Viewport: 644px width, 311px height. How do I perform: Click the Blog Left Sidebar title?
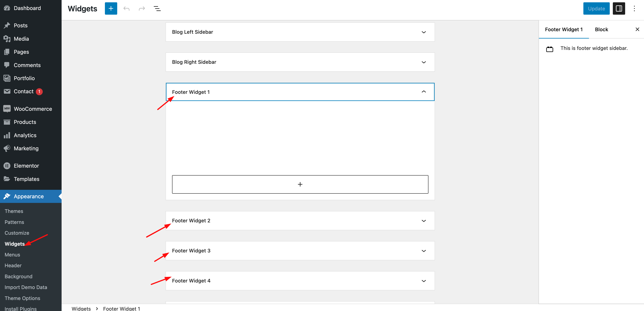192,32
